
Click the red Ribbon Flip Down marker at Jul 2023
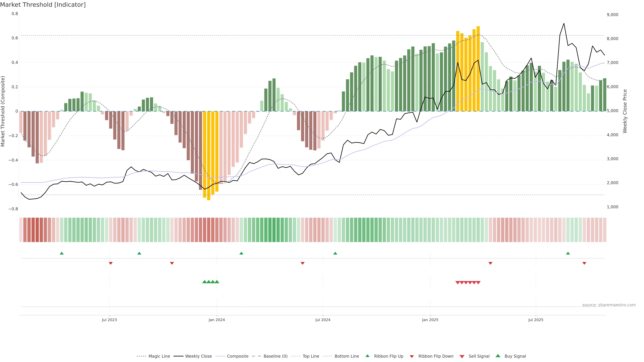point(111,263)
